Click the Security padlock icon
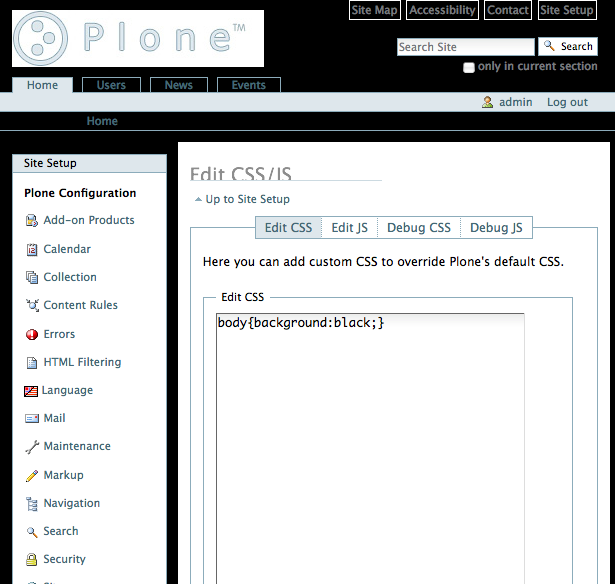The image size is (615, 584). click(32, 560)
